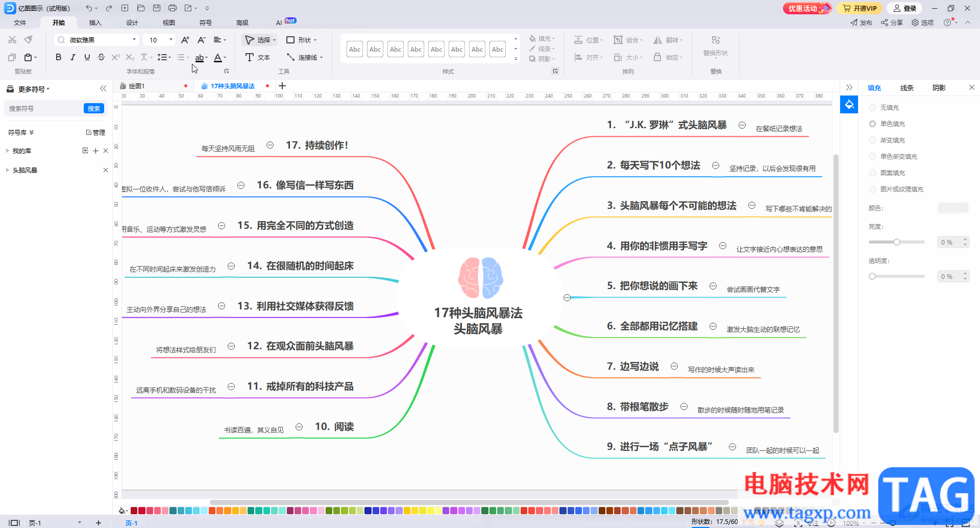The height and width of the screenshot is (528, 980).
Task: Toggle Underline formatting
Action: coord(87,57)
